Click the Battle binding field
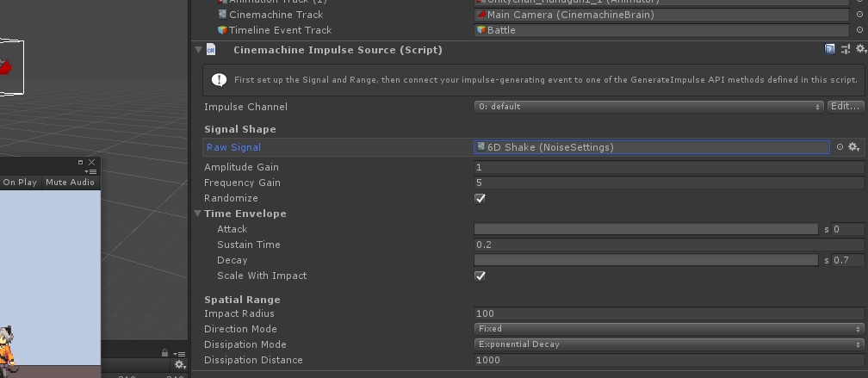 pyautogui.click(x=661, y=30)
